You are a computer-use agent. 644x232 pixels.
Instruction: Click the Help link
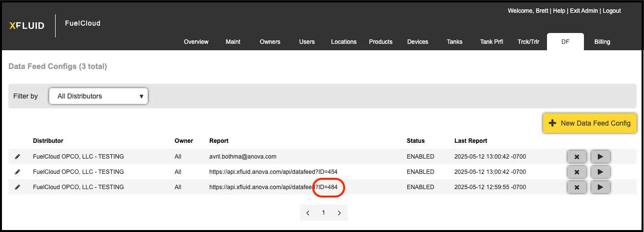[559, 11]
